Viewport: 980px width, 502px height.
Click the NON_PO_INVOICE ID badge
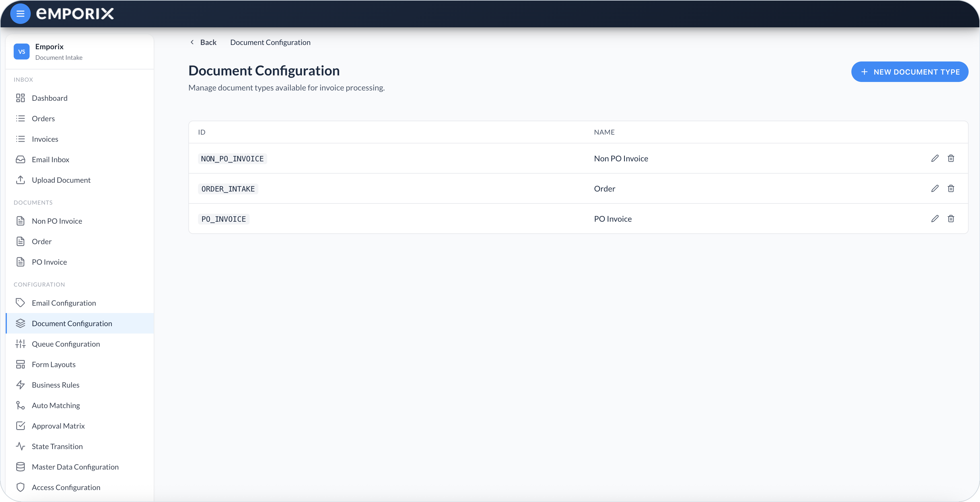(232, 159)
